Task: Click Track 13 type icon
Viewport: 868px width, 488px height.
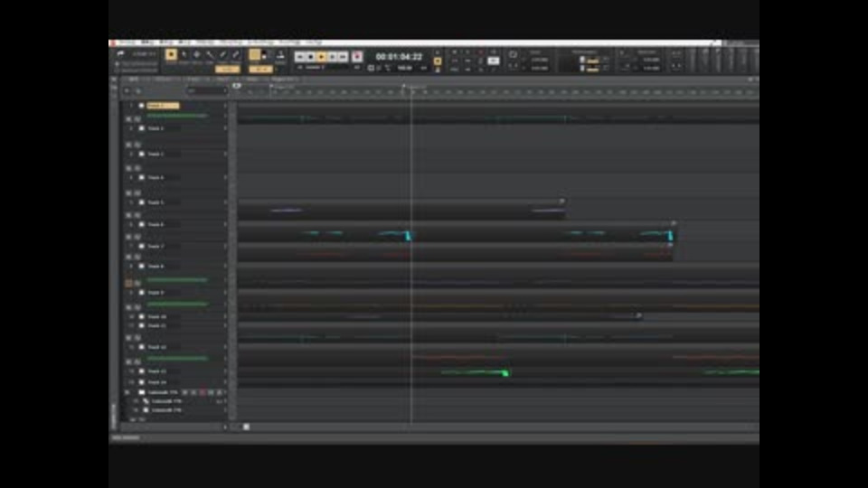Action: (x=141, y=371)
